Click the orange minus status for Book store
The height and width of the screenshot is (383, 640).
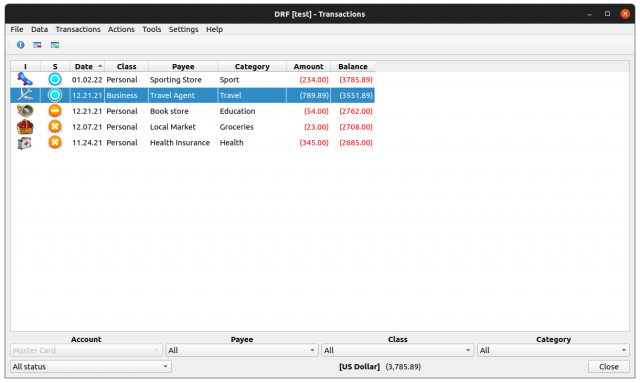(55, 111)
